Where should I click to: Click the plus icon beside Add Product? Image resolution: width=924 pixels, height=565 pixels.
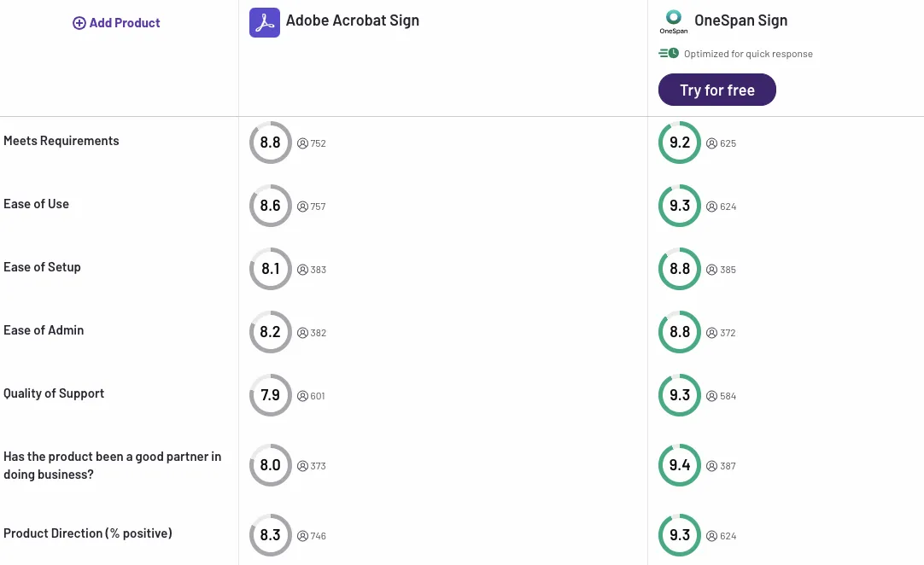(79, 22)
